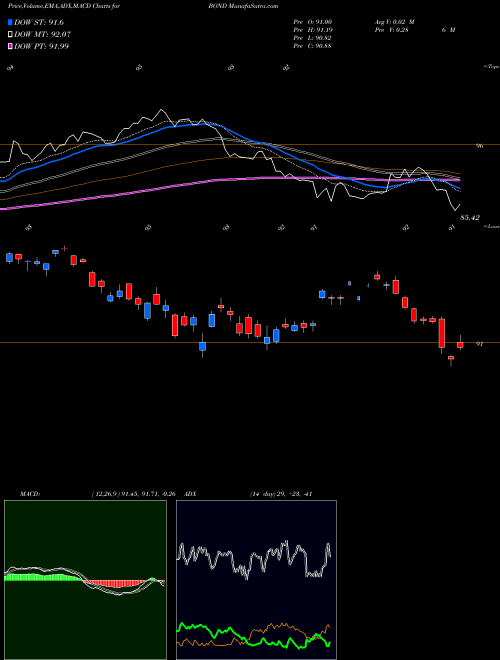Click the last red candlestick on price chart
Screen dimensions: 500x660
pyautogui.click(x=460, y=345)
